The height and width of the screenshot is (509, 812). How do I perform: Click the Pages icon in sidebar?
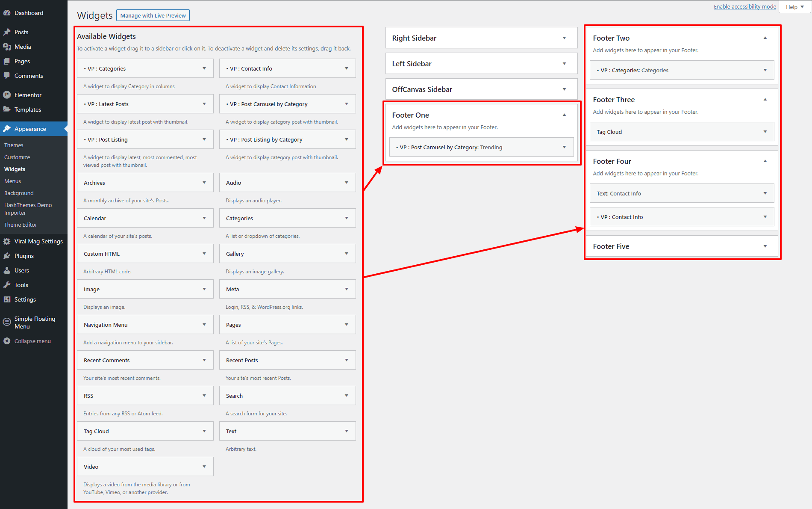point(7,61)
